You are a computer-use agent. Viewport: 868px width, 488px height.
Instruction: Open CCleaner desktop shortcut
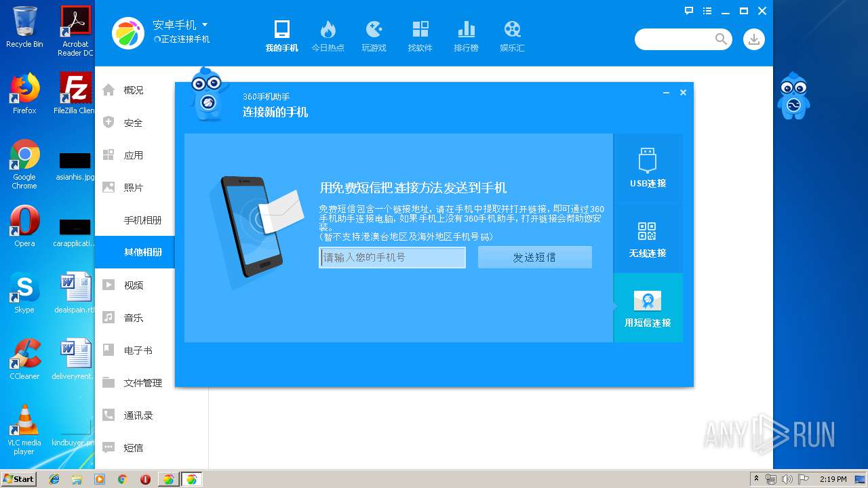tap(24, 359)
